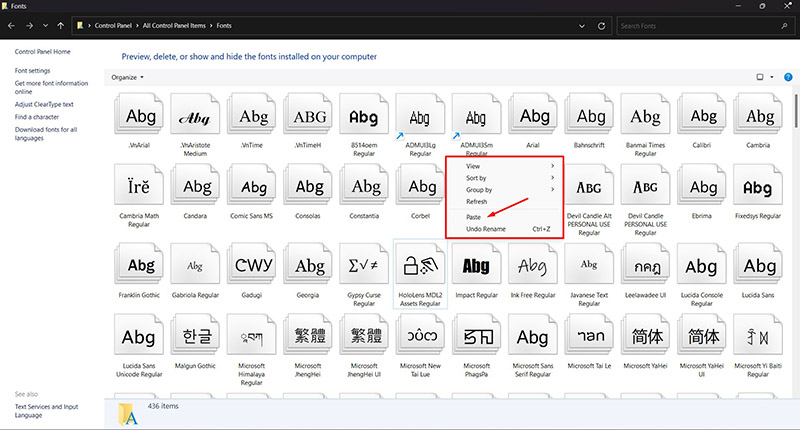The image size is (800, 430).
Task: Open the Organize dropdown menu
Action: (127, 77)
